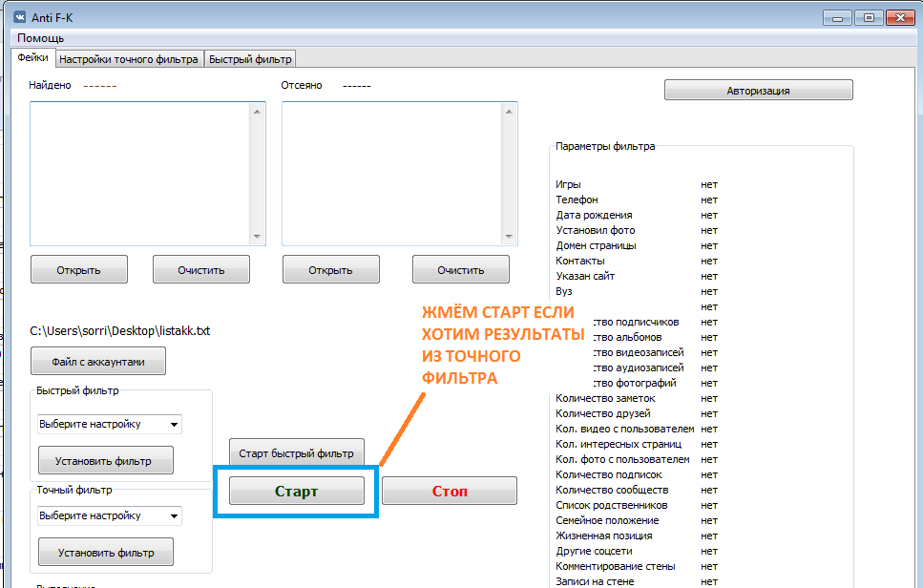Click the Параметры фильтра group title
The height and width of the screenshot is (588, 923).
(605, 147)
